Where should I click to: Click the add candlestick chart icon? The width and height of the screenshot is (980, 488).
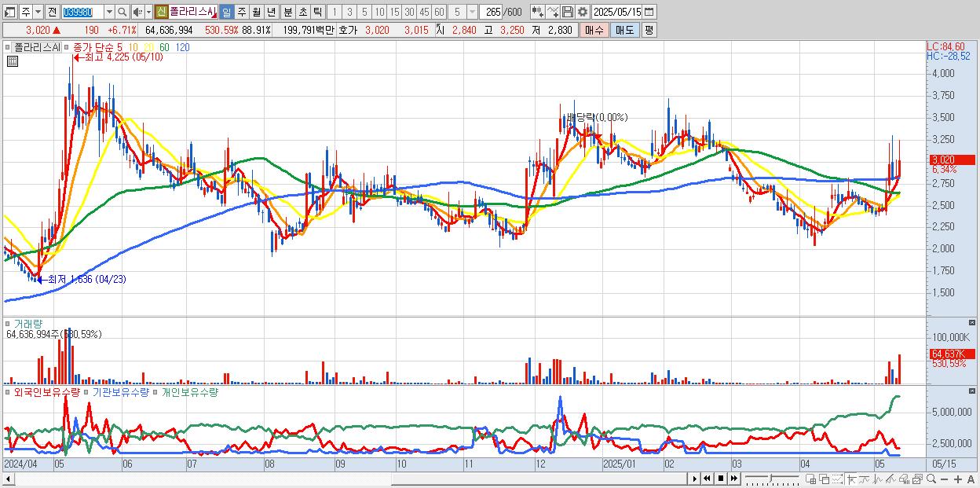538,12
